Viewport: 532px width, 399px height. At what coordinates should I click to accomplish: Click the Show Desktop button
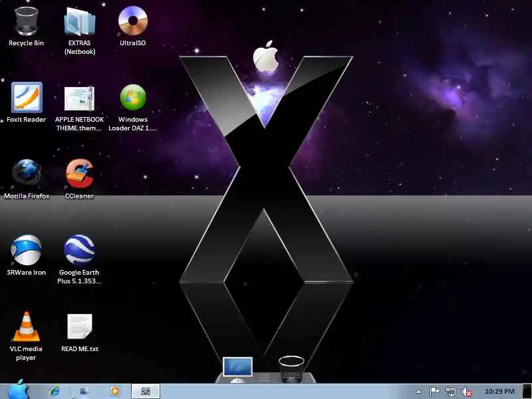(527, 391)
